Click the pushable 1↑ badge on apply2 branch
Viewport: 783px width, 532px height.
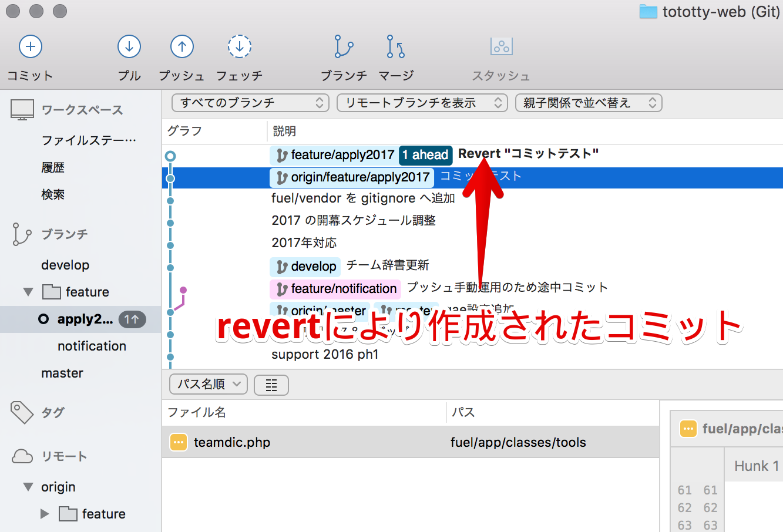pos(132,319)
